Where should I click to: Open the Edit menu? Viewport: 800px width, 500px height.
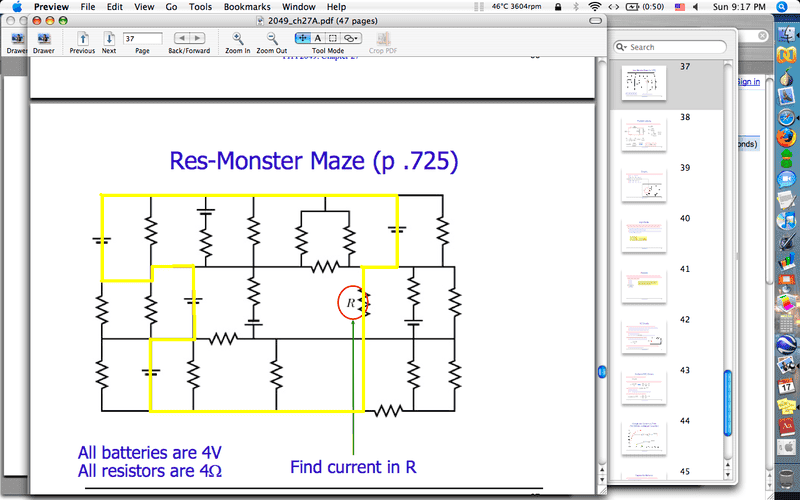coord(115,7)
